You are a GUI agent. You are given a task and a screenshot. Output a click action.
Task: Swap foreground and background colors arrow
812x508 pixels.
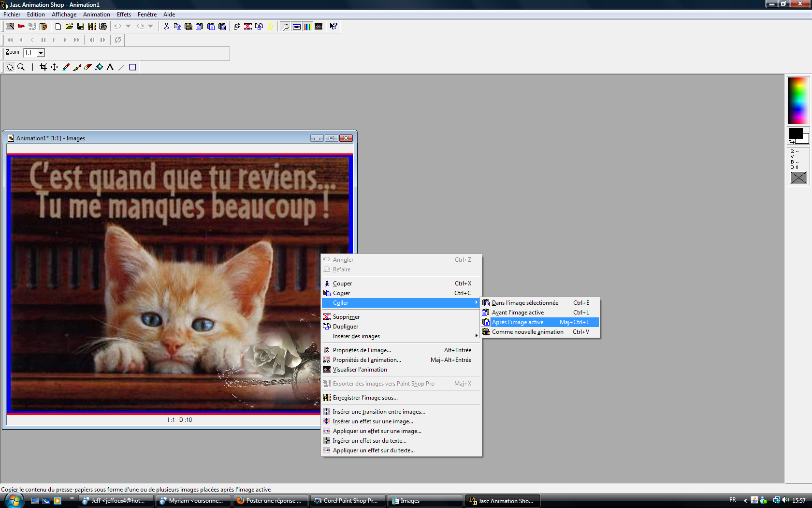(792, 141)
